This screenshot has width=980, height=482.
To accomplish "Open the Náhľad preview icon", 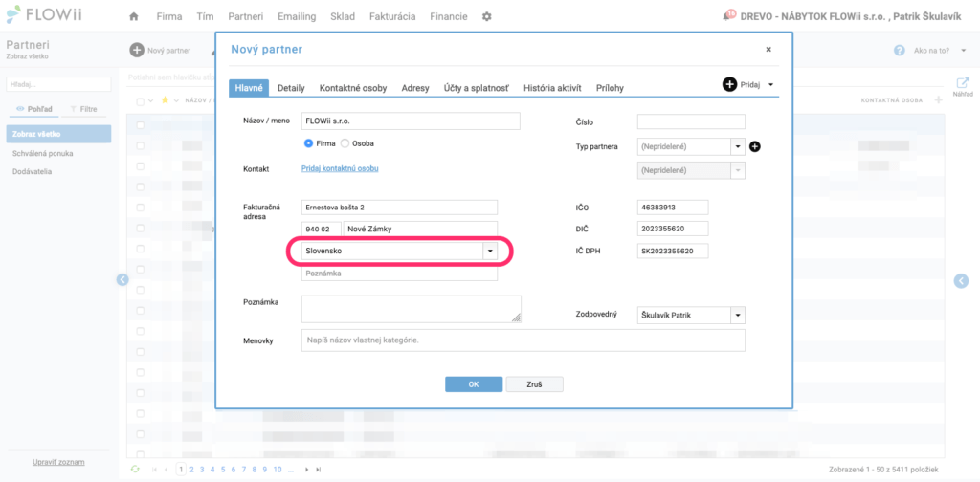I will tap(963, 83).
